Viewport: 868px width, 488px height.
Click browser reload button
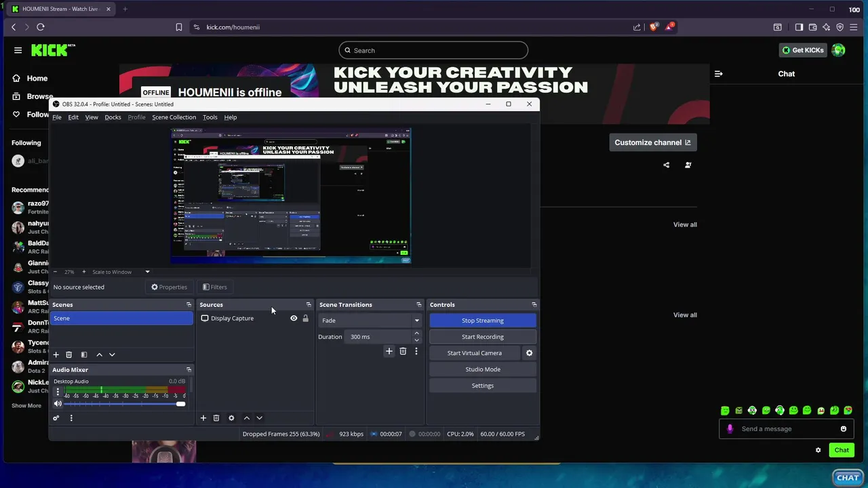pos(41,27)
